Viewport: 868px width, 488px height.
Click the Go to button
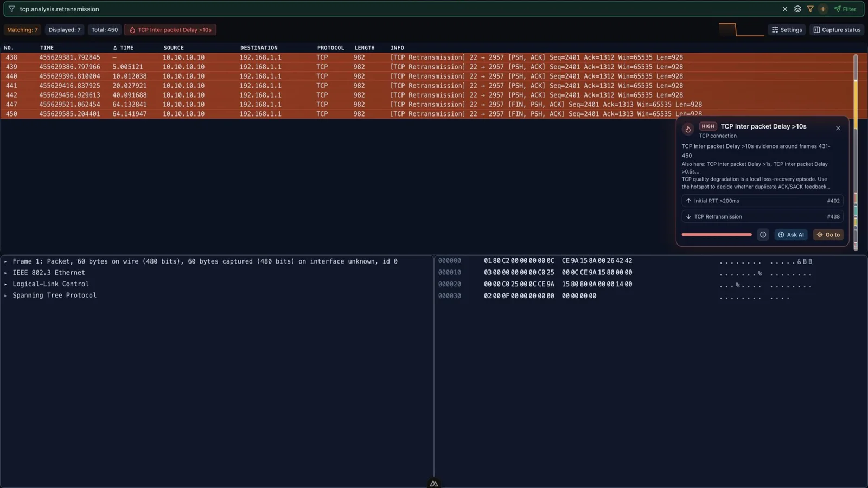[x=828, y=235]
